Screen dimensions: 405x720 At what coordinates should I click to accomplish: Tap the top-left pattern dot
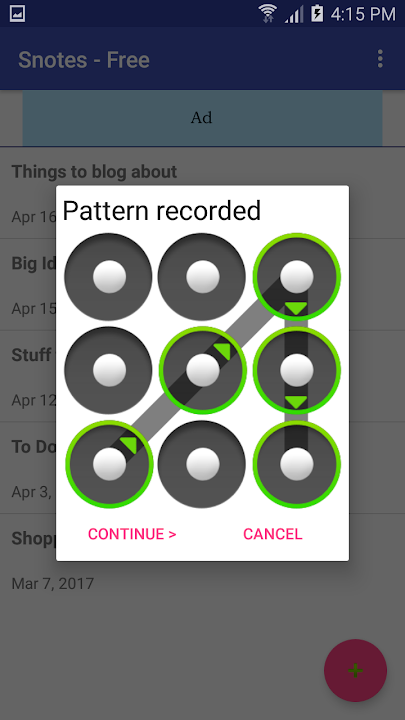click(109, 277)
